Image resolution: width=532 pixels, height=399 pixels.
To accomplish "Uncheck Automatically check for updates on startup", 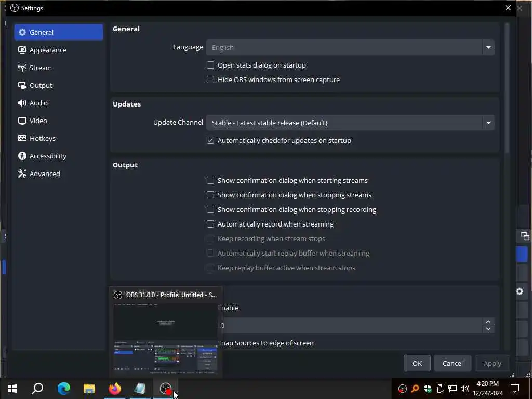I will click(210, 140).
